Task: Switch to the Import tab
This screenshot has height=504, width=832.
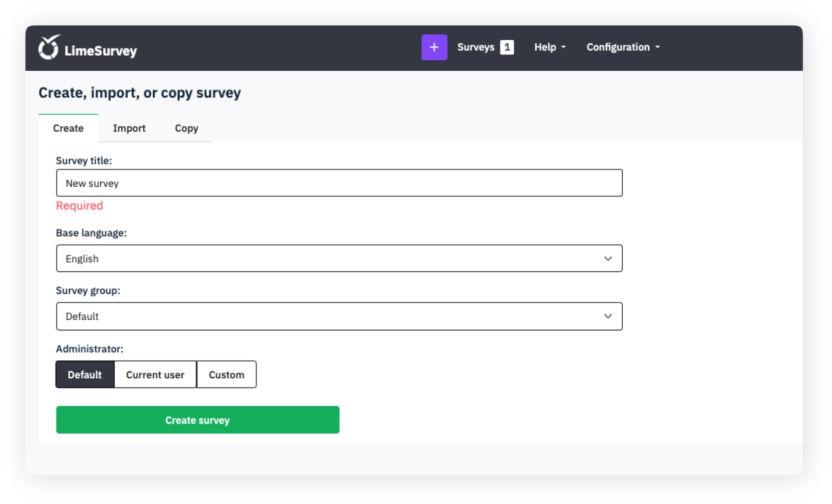Action: (x=129, y=128)
